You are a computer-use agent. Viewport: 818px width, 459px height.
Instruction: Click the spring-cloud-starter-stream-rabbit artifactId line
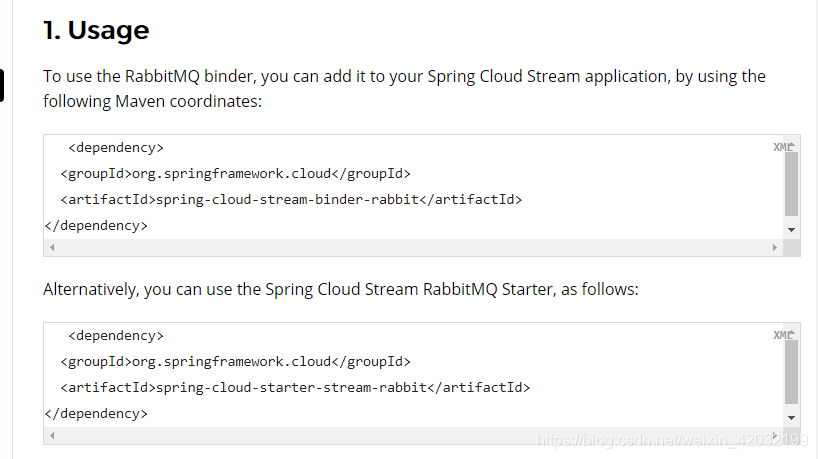[295, 388]
